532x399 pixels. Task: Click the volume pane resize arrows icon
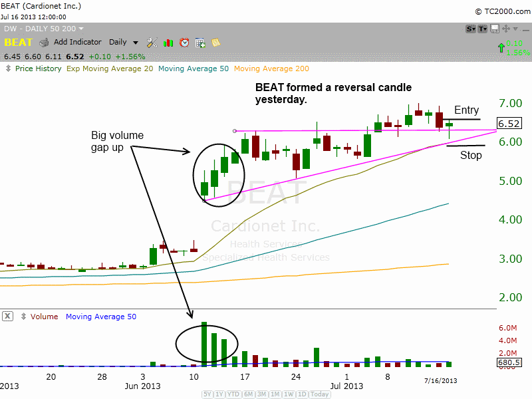(23, 317)
